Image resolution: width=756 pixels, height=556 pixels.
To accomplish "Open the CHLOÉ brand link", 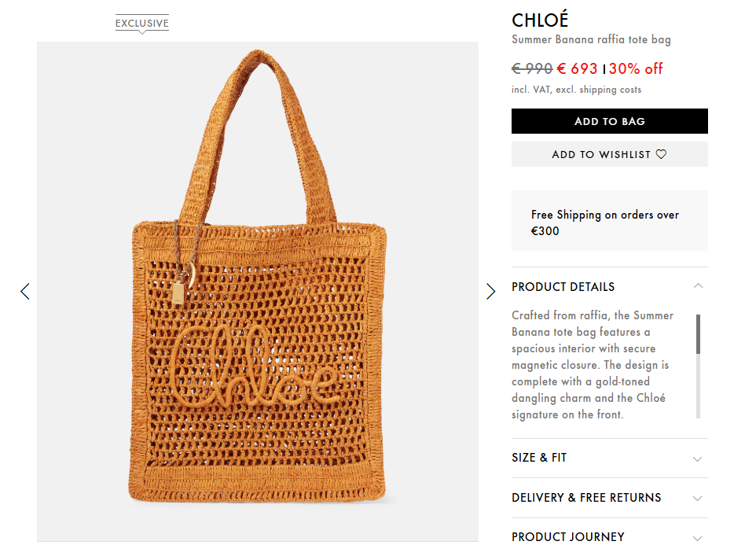I will point(540,20).
